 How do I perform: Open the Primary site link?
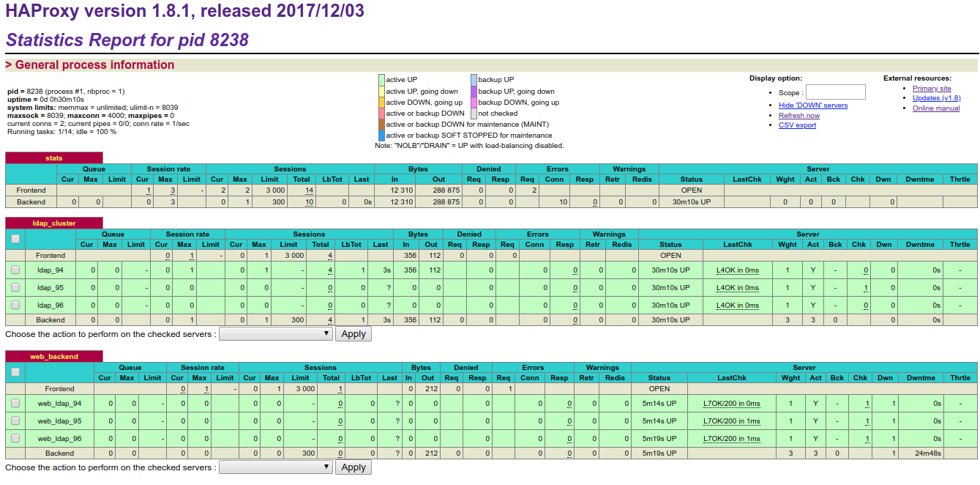(932, 89)
